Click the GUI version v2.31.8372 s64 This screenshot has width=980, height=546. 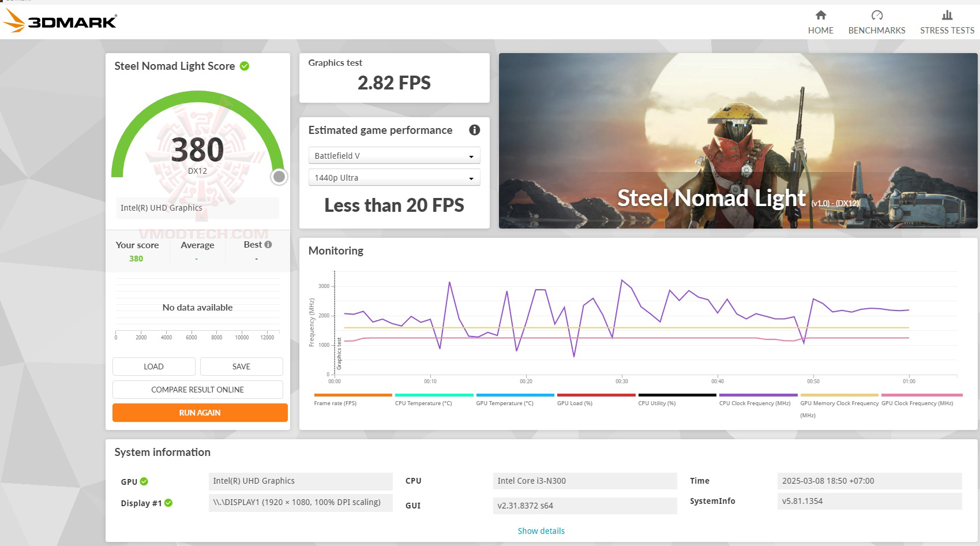tap(585, 506)
